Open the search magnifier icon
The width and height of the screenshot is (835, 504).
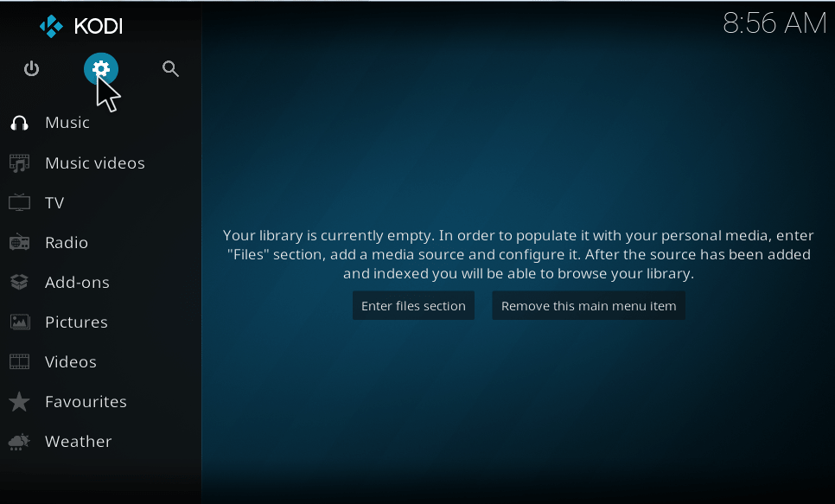point(170,68)
